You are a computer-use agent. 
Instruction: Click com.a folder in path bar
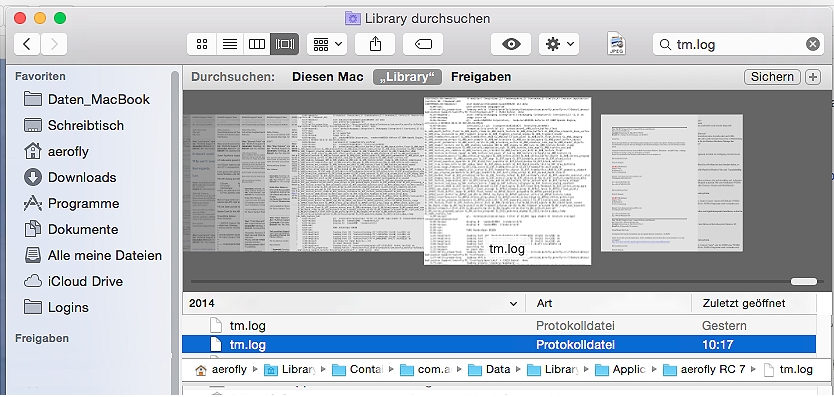point(426,369)
